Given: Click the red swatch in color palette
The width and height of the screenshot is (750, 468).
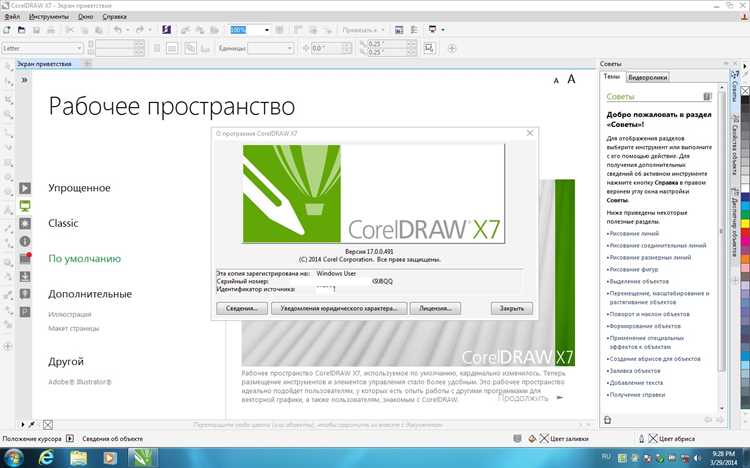Looking at the screenshot, I should point(745,232).
